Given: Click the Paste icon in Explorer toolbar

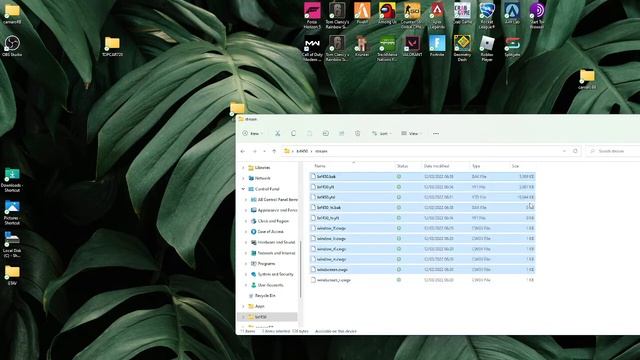Looking at the screenshot, I should (309, 133).
